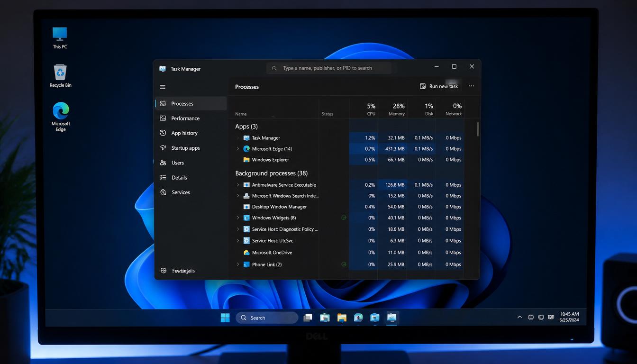Click the magnifier icon in Task Manager search

(x=274, y=68)
